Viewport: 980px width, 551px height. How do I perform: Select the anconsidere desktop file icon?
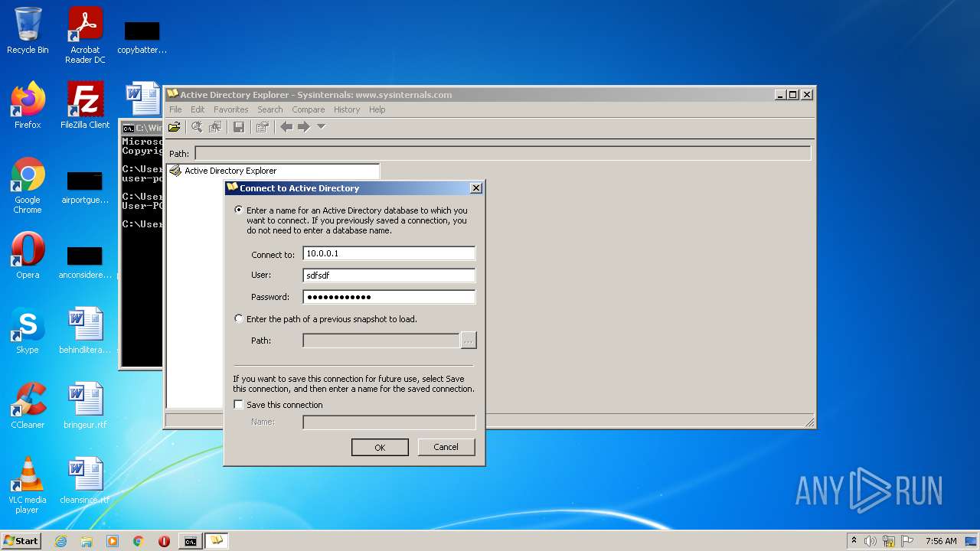pyautogui.click(x=85, y=262)
